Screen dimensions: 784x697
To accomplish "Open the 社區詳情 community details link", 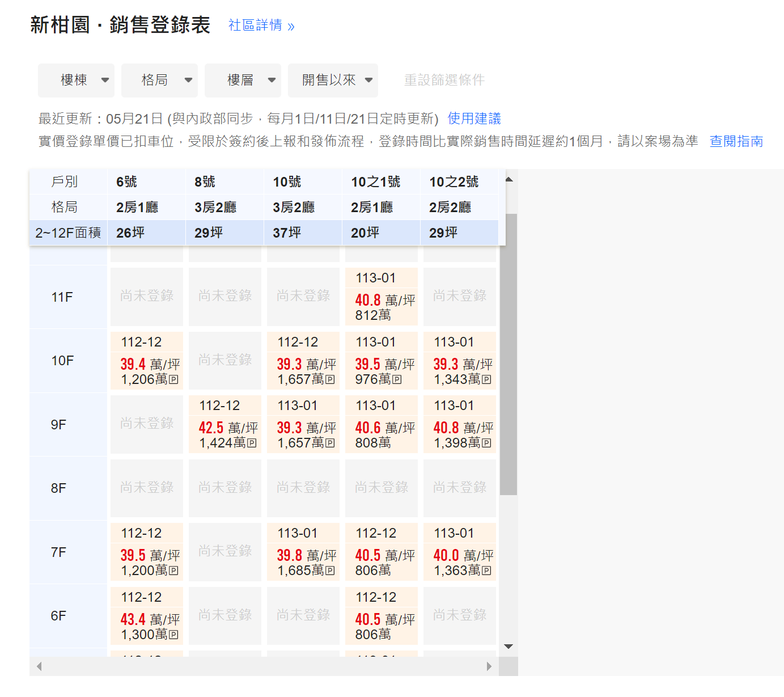I will coord(261,26).
